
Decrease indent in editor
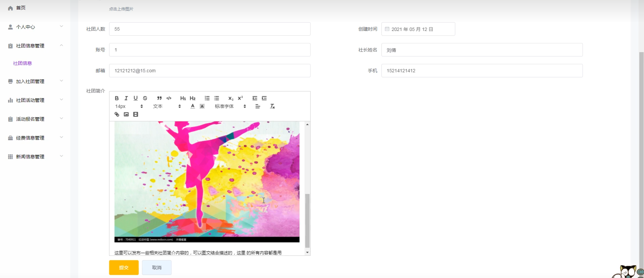click(255, 98)
